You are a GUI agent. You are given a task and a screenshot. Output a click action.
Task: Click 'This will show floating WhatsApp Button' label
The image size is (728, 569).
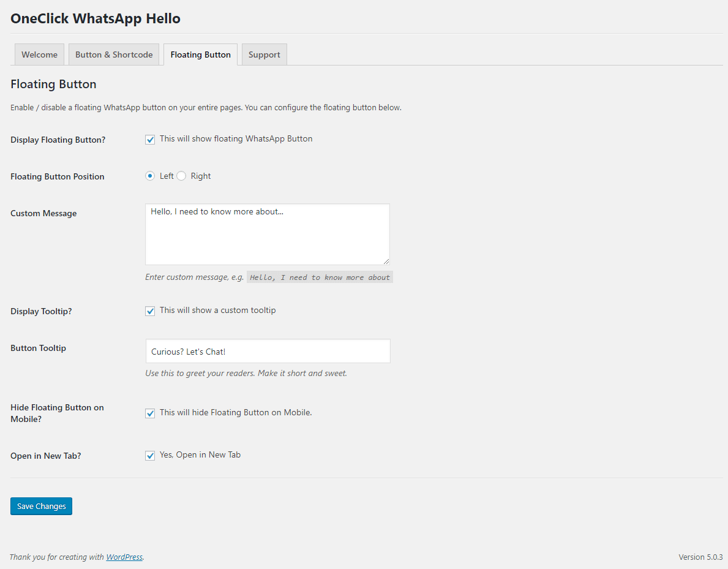tap(236, 139)
